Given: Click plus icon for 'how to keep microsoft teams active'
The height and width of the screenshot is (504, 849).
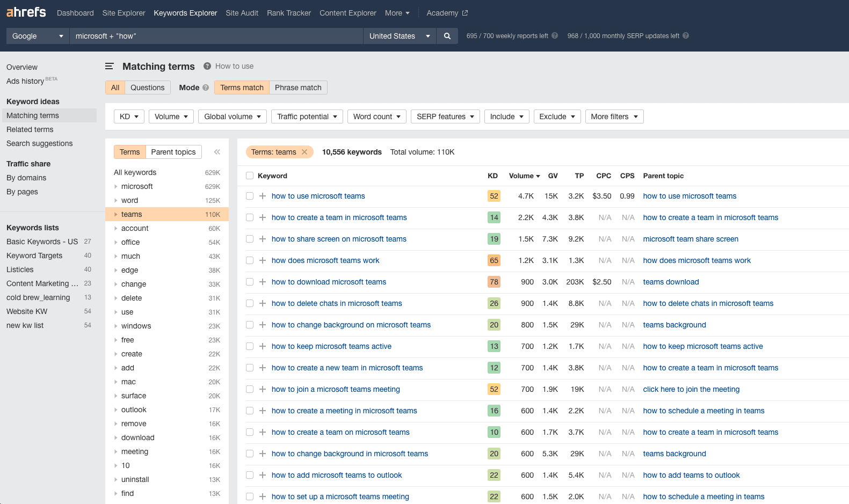Looking at the screenshot, I should [x=263, y=346].
